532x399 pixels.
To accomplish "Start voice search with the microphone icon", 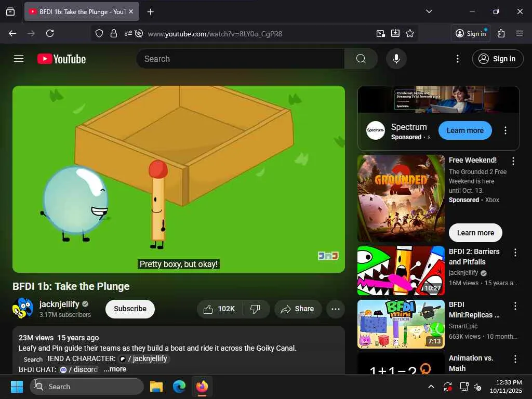I will tap(396, 59).
